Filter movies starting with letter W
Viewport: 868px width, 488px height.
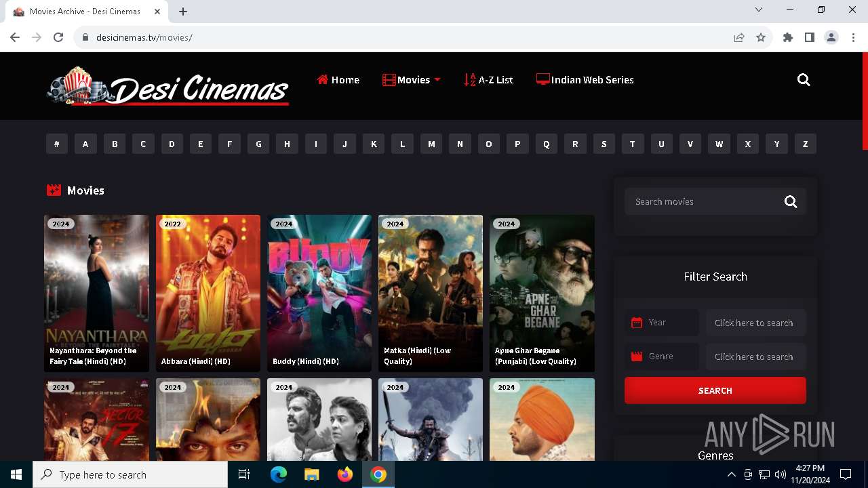pyautogui.click(x=719, y=144)
